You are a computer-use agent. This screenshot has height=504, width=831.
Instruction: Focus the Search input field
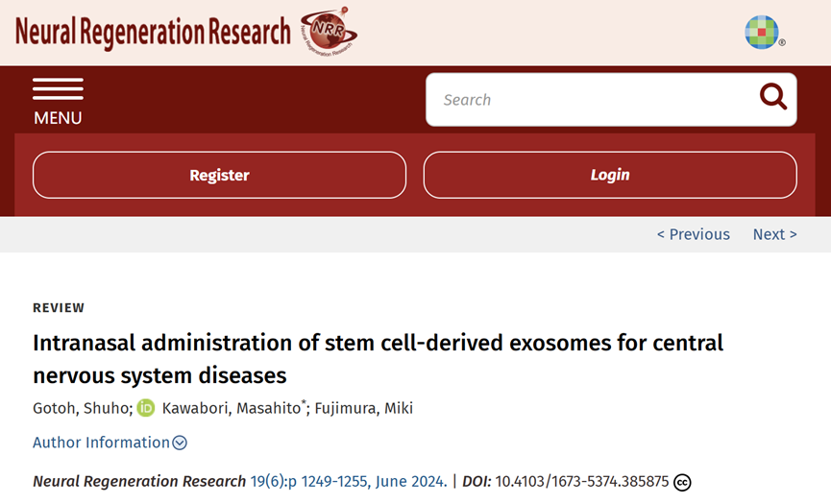click(586, 100)
